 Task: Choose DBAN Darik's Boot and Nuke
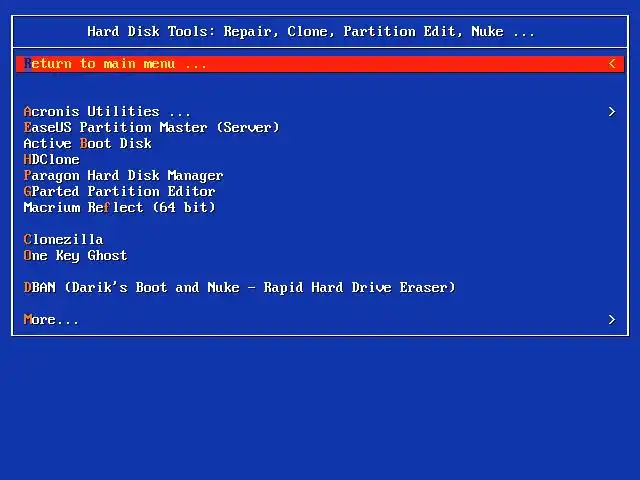tap(239, 287)
